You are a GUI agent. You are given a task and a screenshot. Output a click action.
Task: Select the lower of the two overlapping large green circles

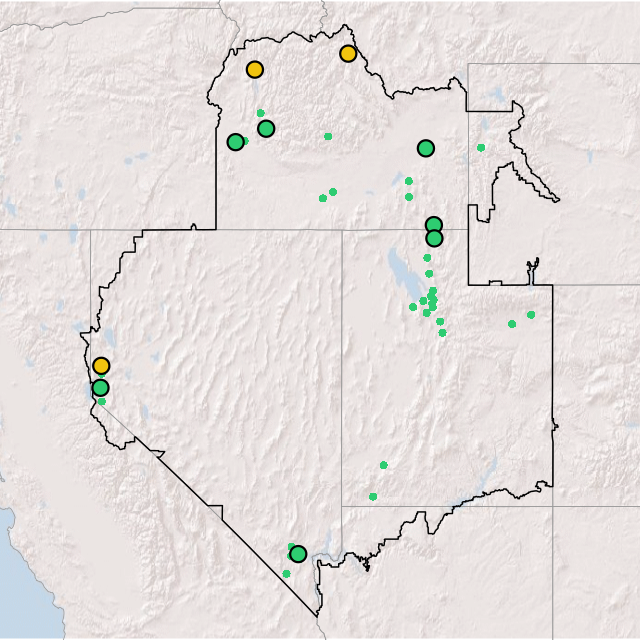pyautogui.click(x=434, y=238)
